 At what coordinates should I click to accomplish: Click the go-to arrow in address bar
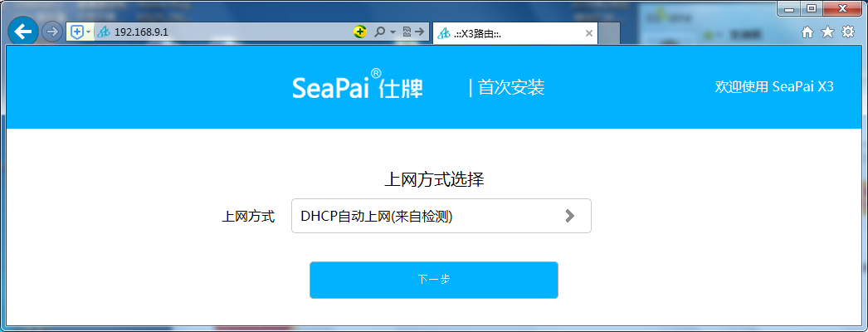click(420, 32)
